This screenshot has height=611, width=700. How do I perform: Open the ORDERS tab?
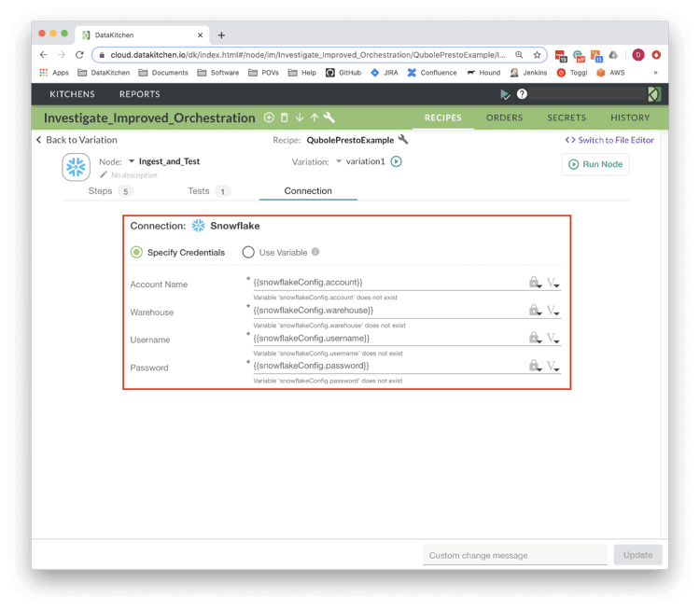pos(504,118)
